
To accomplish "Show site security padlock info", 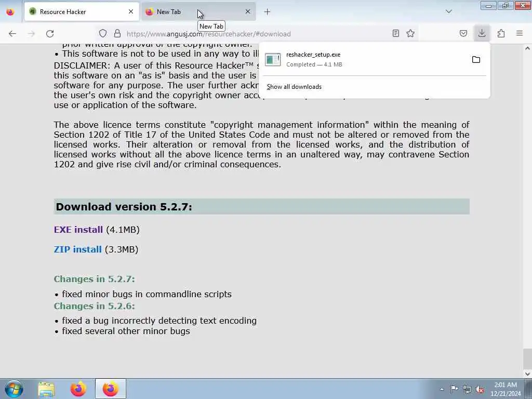I will 117,34.
